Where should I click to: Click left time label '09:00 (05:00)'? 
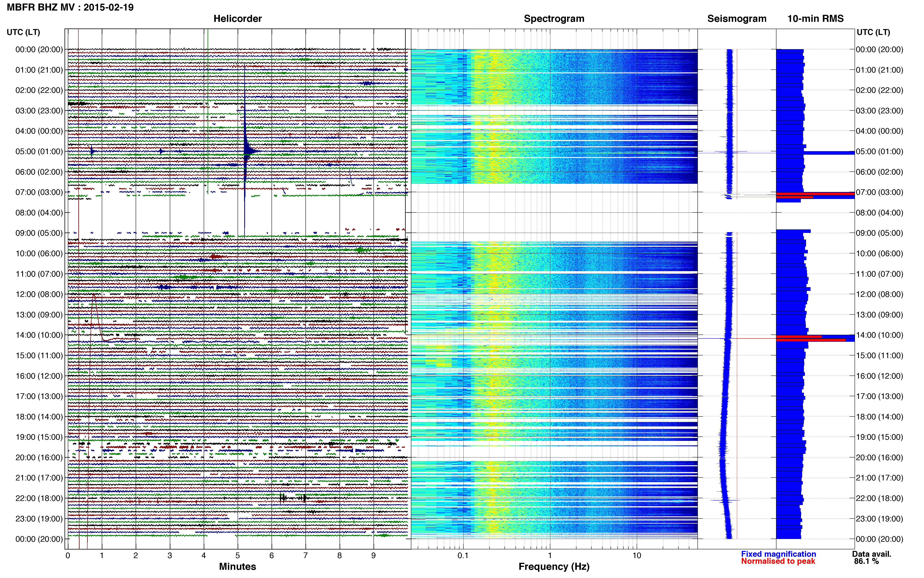tap(39, 233)
